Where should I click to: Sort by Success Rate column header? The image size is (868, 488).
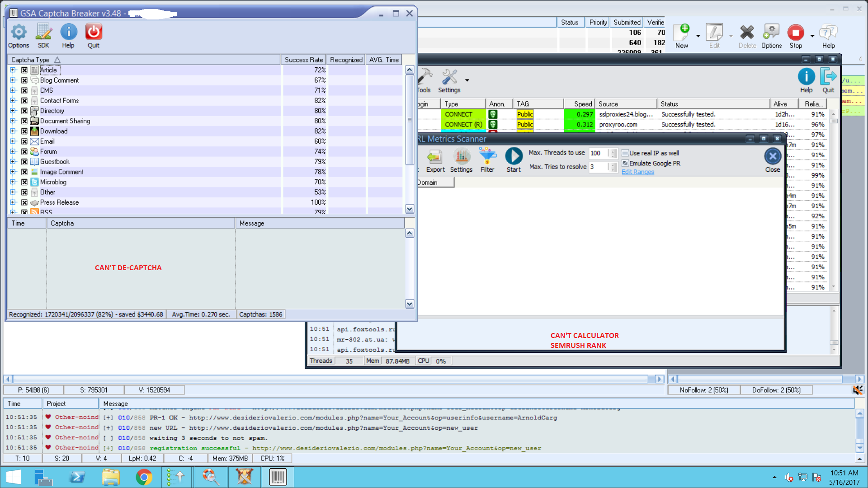click(x=303, y=60)
